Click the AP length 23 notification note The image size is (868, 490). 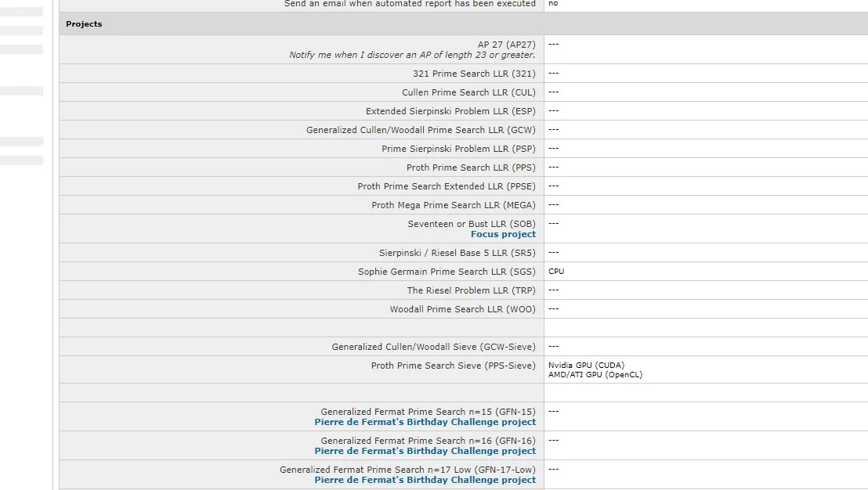(412, 56)
